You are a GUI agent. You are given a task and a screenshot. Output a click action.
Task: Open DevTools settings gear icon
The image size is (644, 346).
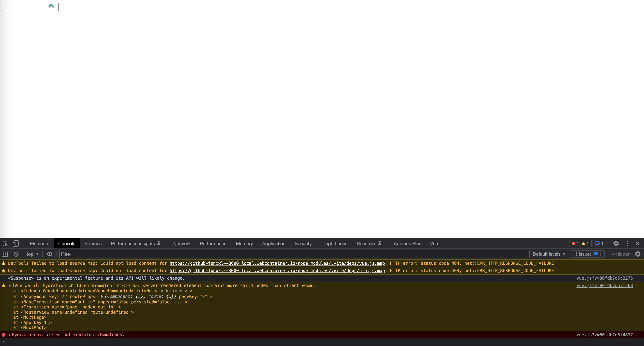616,243
